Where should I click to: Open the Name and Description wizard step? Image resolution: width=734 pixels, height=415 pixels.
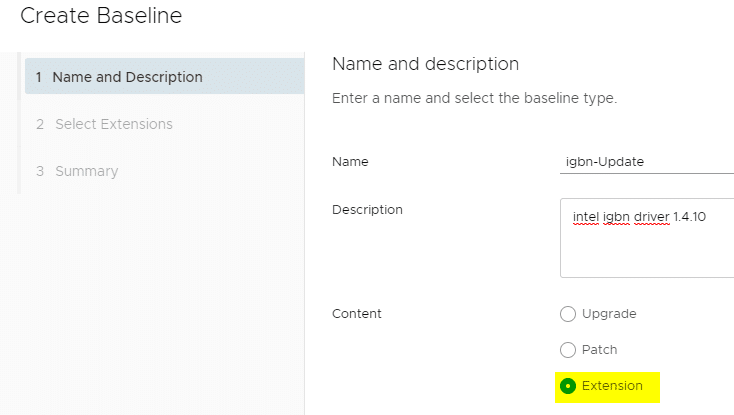tap(165, 76)
